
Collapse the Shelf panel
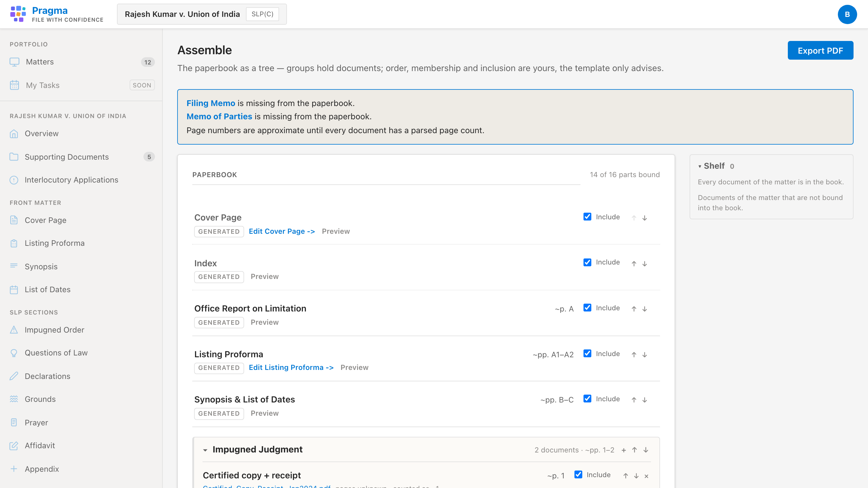pos(700,166)
